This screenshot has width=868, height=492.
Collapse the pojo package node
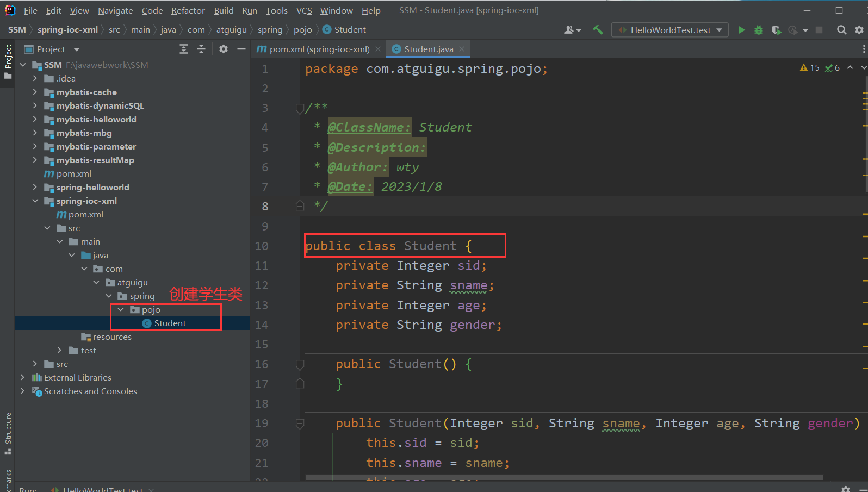[121, 309]
